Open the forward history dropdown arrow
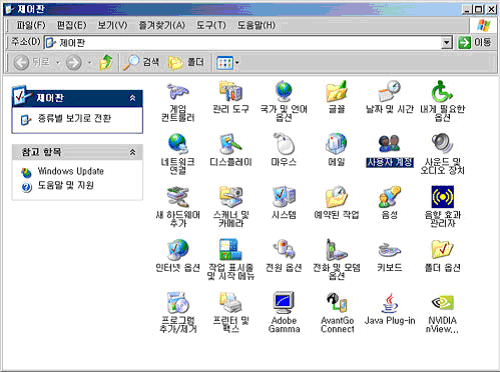The image size is (500, 372). tap(89, 63)
